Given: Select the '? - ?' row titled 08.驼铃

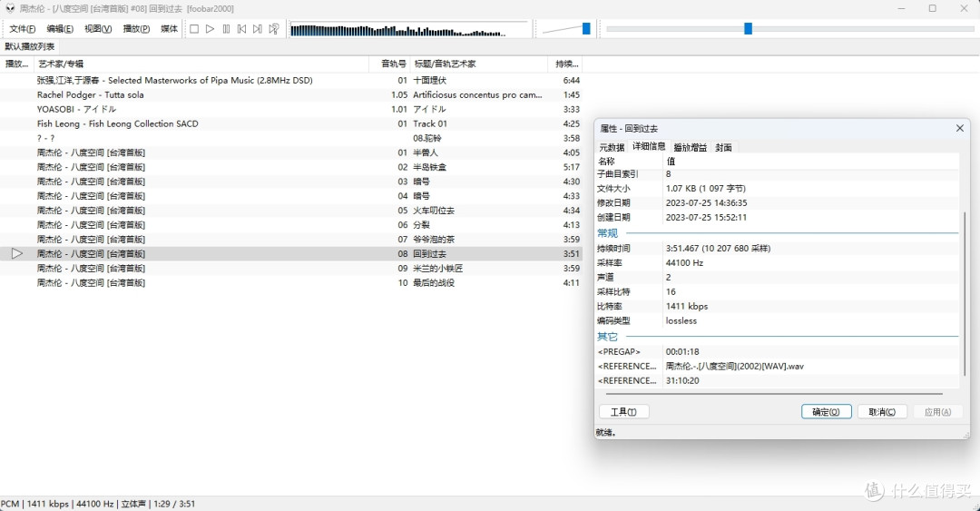Looking at the screenshot, I should 291,138.
